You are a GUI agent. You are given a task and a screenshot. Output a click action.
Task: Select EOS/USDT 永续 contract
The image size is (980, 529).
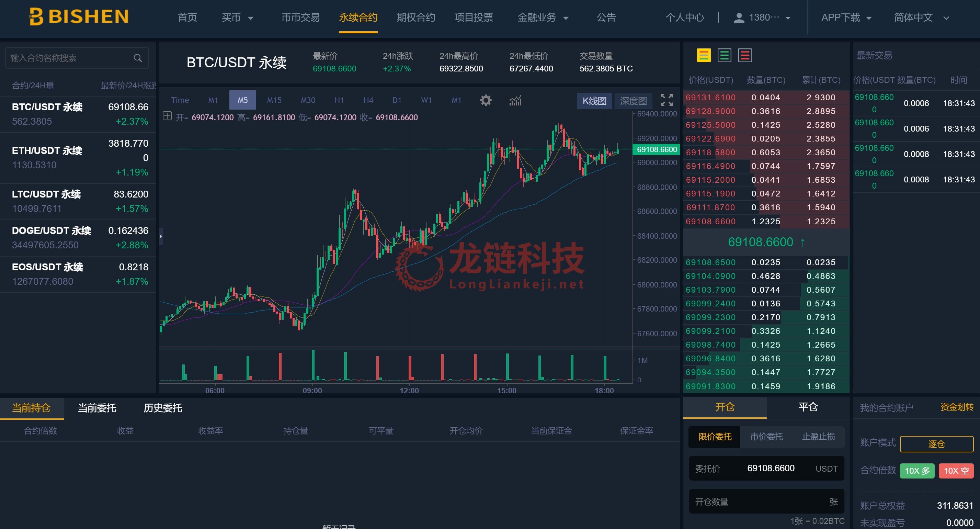point(78,274)
